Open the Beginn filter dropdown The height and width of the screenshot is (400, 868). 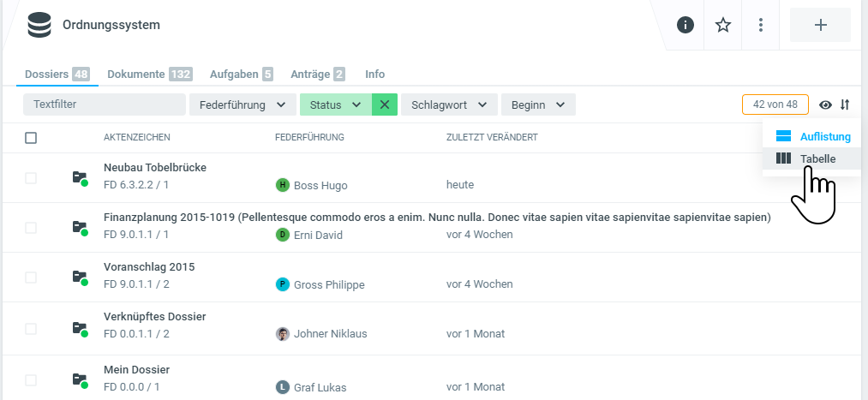(537, 104)
